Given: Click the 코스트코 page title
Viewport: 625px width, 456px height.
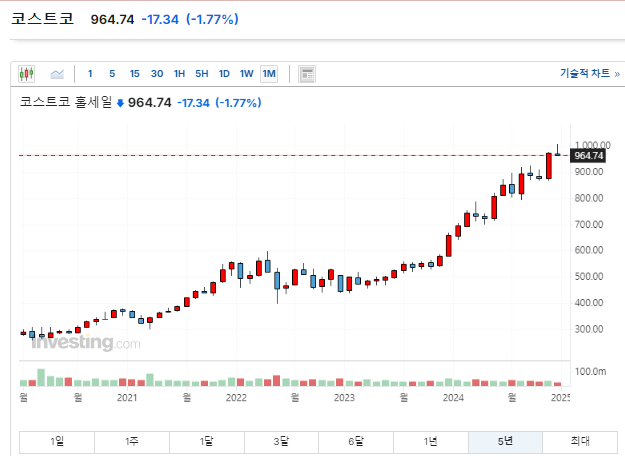Looking at the screenshot, I should tap(42, 19).
